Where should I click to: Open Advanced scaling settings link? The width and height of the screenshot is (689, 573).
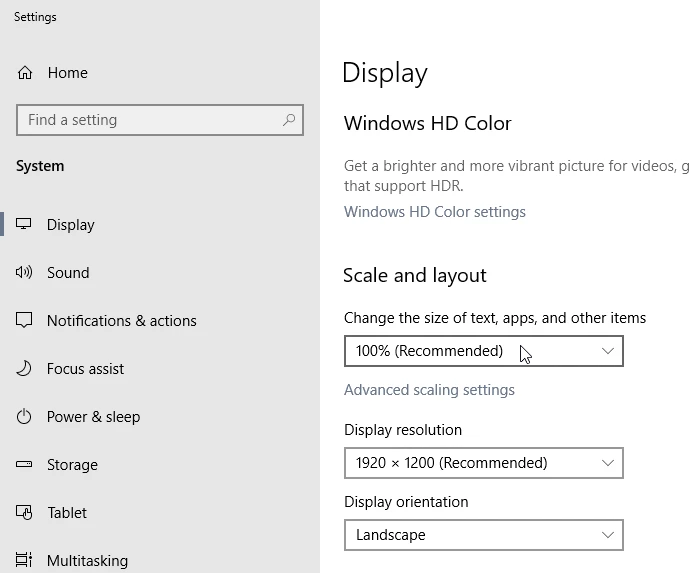click(429, 390)
